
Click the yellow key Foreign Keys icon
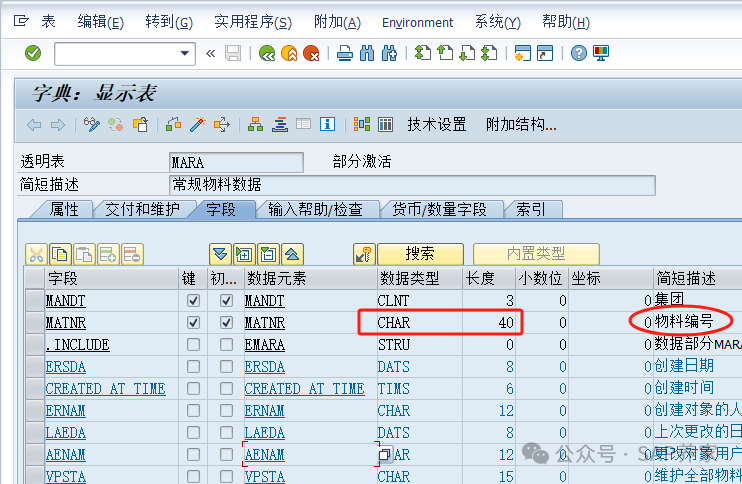point(364,255)
